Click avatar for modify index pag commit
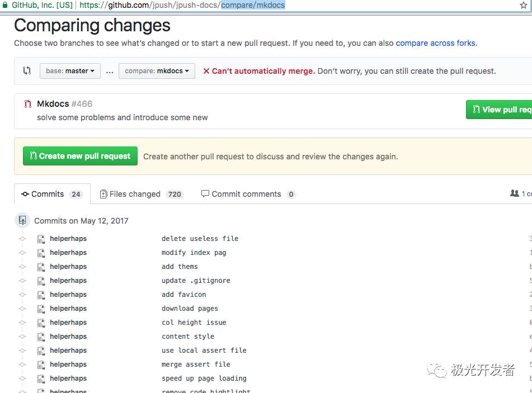Screen dimensions: 532x393 (x=41, y=253)
